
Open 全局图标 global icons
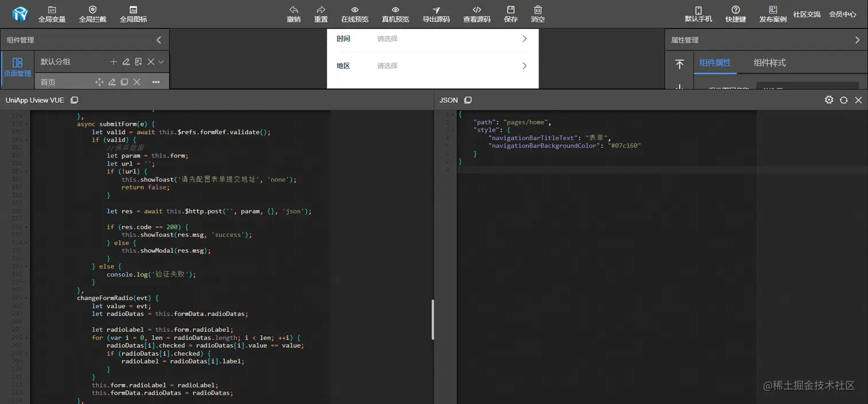pos(133,14)
